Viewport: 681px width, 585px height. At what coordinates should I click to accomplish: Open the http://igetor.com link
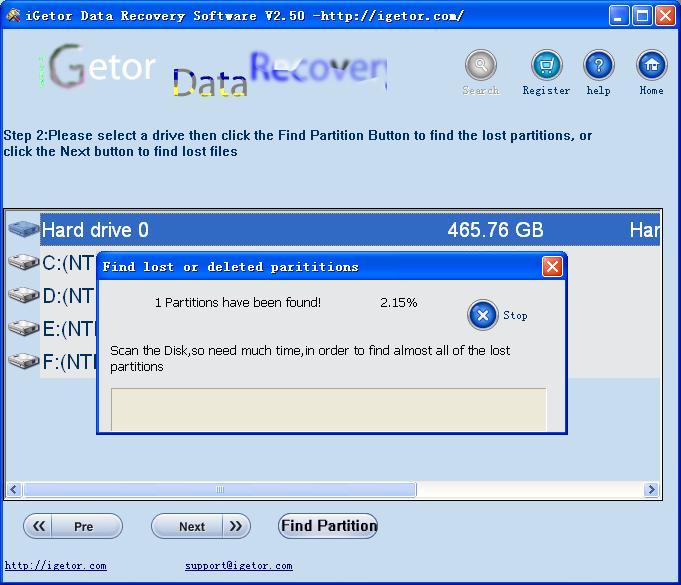(56, 565)
